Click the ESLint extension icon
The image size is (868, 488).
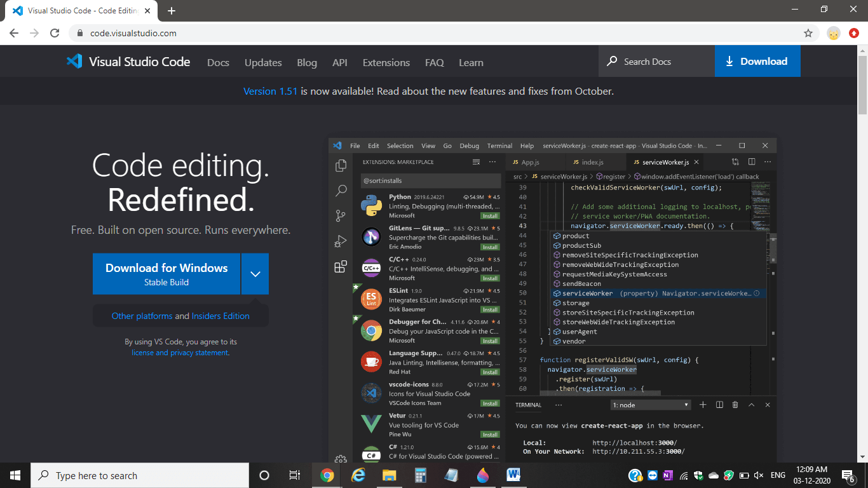(x=371, y=299)
